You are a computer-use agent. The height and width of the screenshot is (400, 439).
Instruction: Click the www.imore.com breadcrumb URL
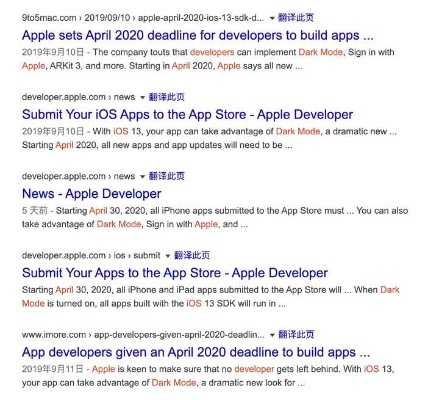click(x=143, y=334)
